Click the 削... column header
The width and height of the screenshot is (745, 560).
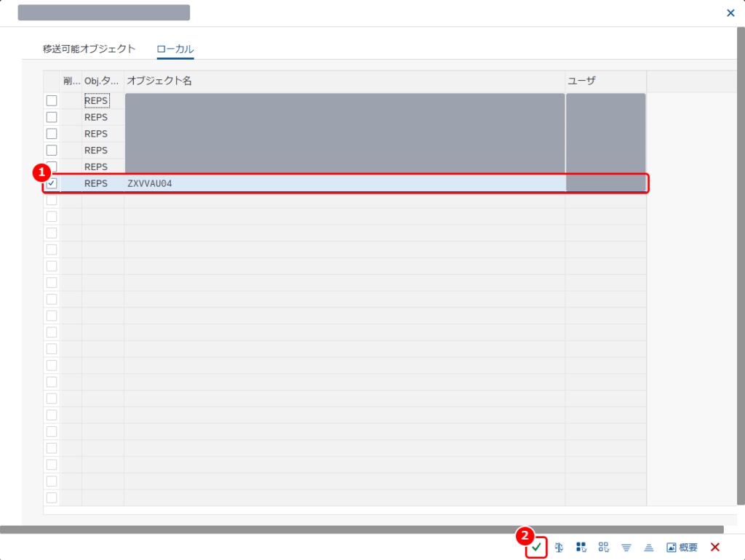[71, 81]
